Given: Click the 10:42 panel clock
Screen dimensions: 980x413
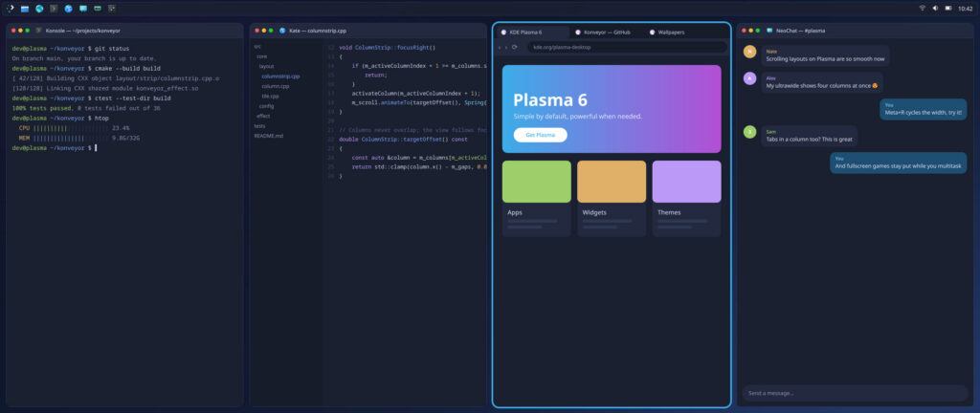Looking at the screenshot, I should point(965,9).
